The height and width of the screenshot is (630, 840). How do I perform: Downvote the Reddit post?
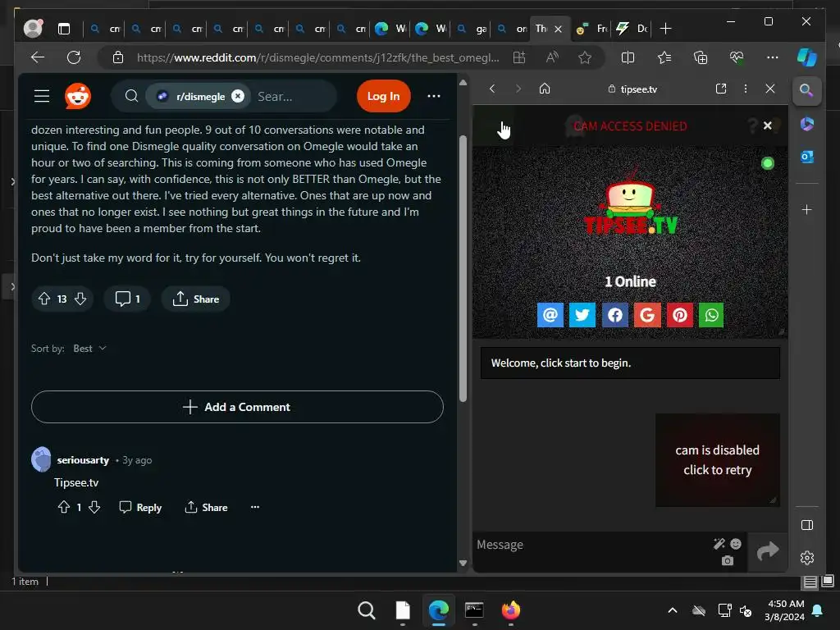tap(80, 299)
